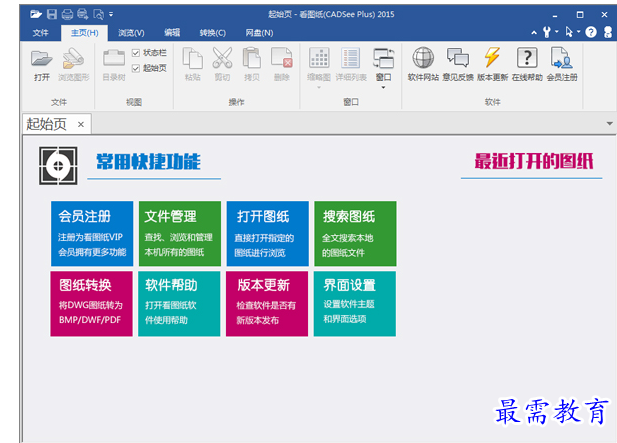Click the 界面设置 teal tile
This screenshot has height=443, width=617.
[x=355, y=303]
